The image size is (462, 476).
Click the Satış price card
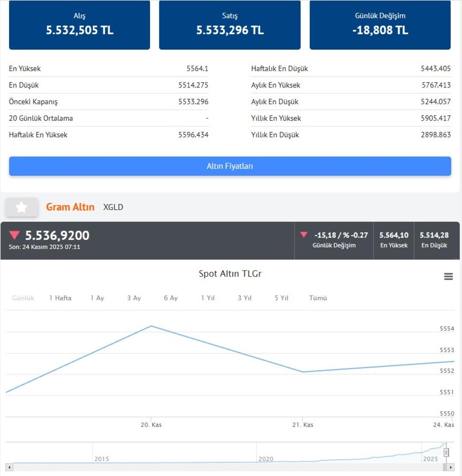[x=230, y=25]
